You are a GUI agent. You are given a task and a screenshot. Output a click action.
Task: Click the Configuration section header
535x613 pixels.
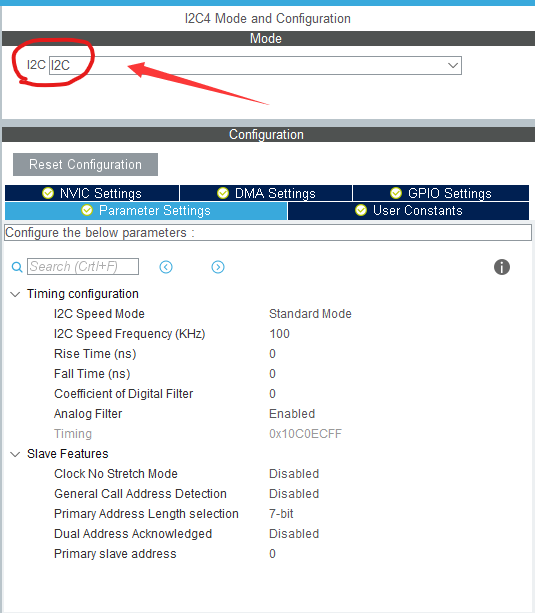tap(268, 134)
